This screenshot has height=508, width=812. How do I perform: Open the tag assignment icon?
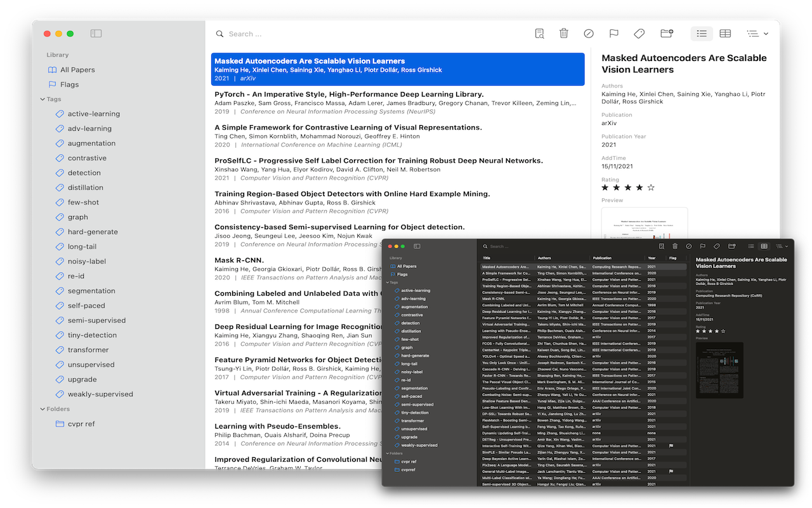[638, 33]
